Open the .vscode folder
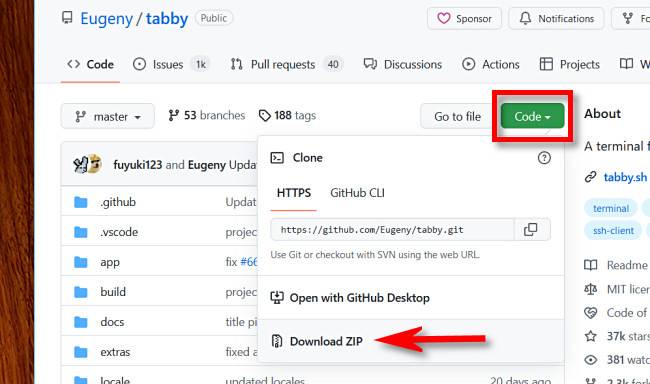Screen dimensions: 650x384 click(x=119, y=232)
